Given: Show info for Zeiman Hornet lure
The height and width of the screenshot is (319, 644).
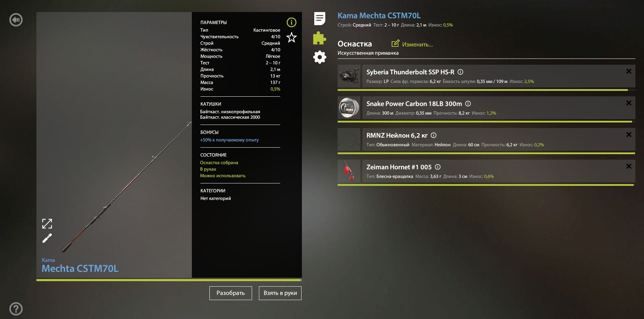Looking at the screenshot, I should pyautogui.click(x=438, y=167).
